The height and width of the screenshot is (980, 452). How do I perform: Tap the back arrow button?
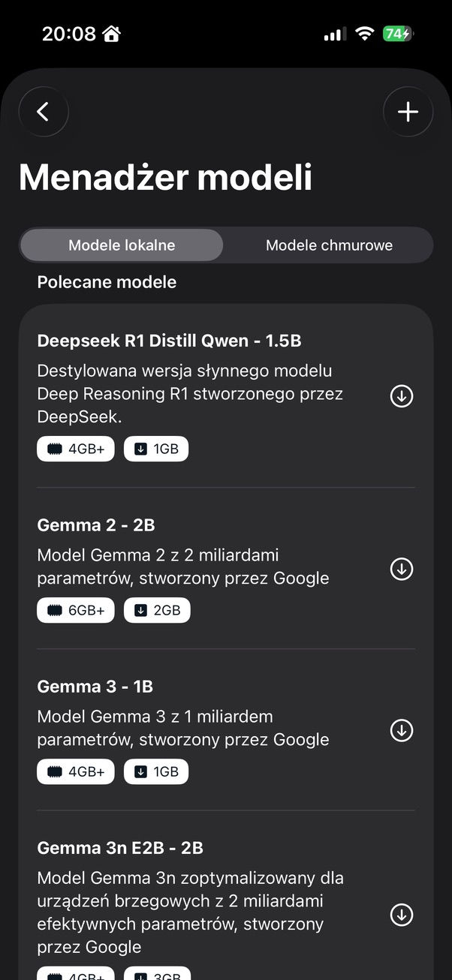coord(44,112)
